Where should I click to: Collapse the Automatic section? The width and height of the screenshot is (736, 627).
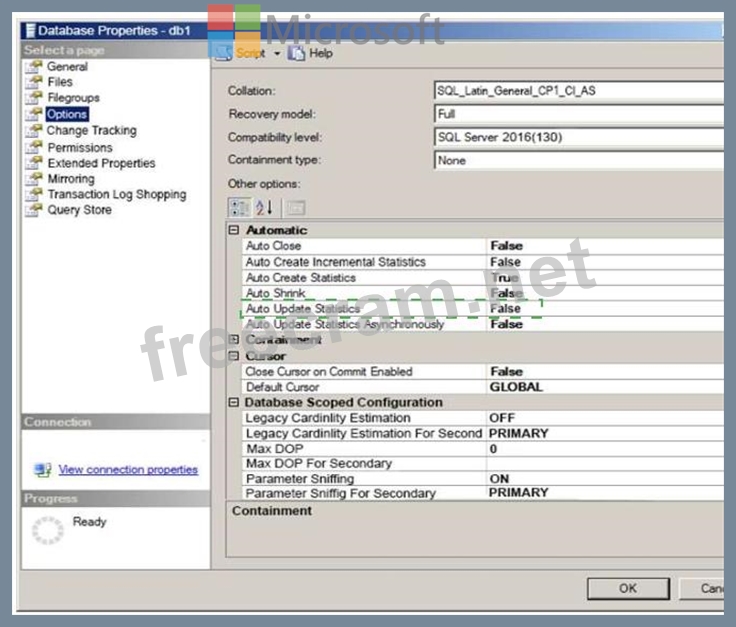(x=234, y=230)
